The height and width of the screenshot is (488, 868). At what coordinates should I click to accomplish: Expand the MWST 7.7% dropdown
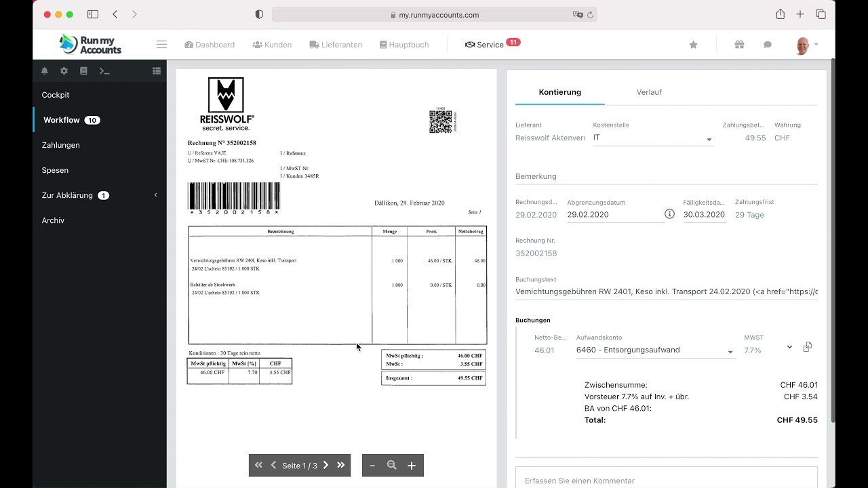coord(789,347)
